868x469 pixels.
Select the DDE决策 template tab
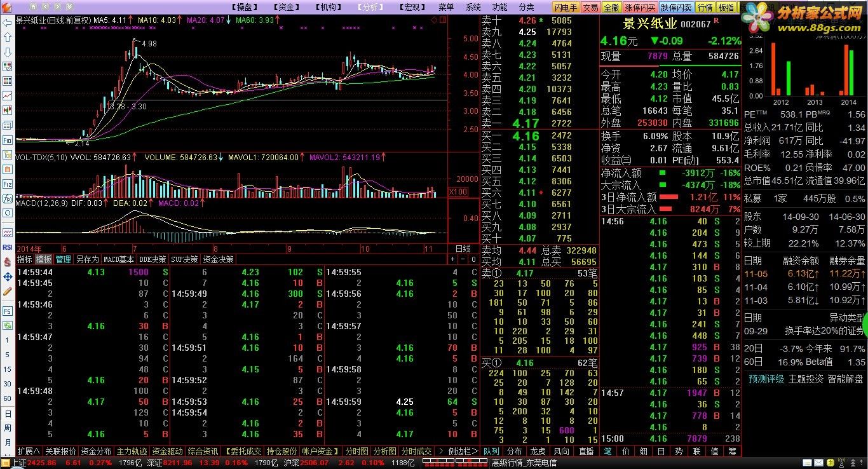pos(153,259)
